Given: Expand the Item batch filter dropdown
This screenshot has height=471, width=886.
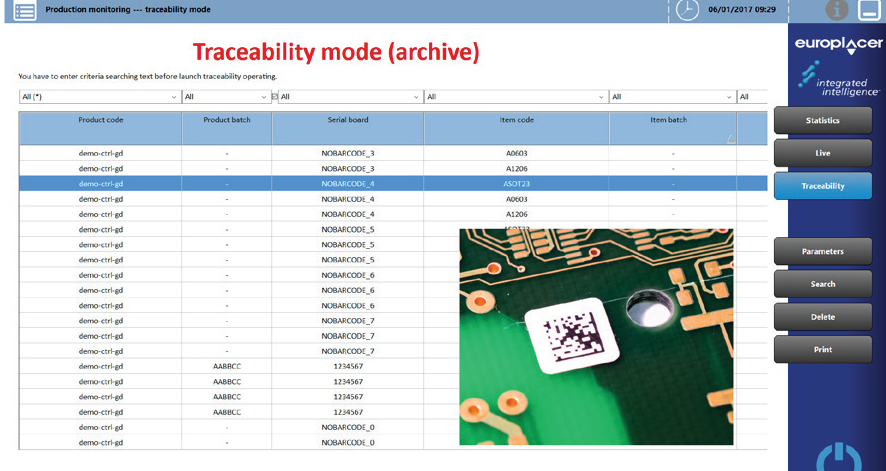Looking at the screenshot, I should pos(728,97).
